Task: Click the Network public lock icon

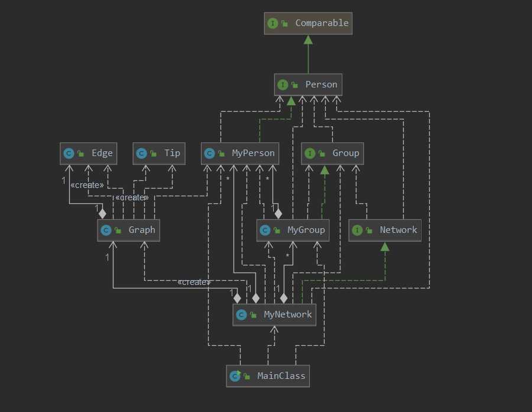Action: pos(369,230)
